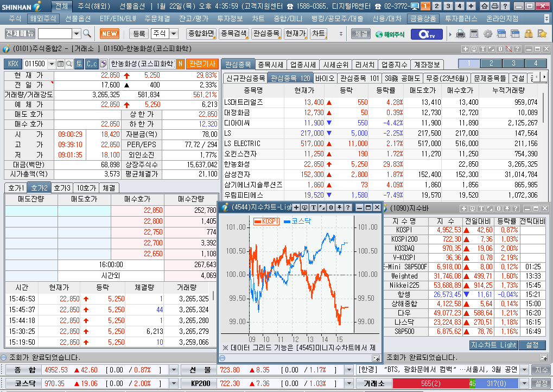The width and height of the screenshot is (553, 392).
Task: Select watchlist group page 2
Action: pyautogui.click(x=491, y=64)
